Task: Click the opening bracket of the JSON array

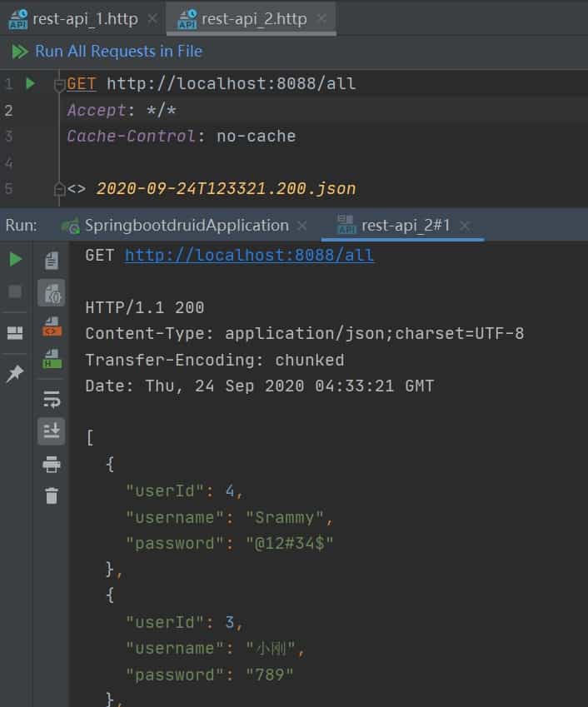Action: click(90, 437)
